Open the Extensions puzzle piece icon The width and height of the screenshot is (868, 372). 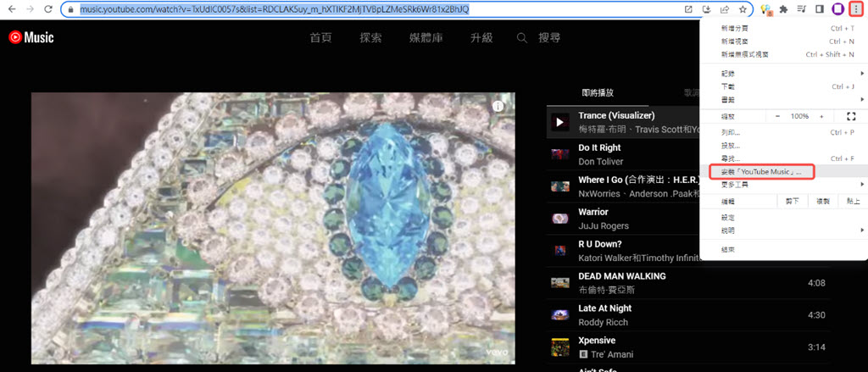783,9
